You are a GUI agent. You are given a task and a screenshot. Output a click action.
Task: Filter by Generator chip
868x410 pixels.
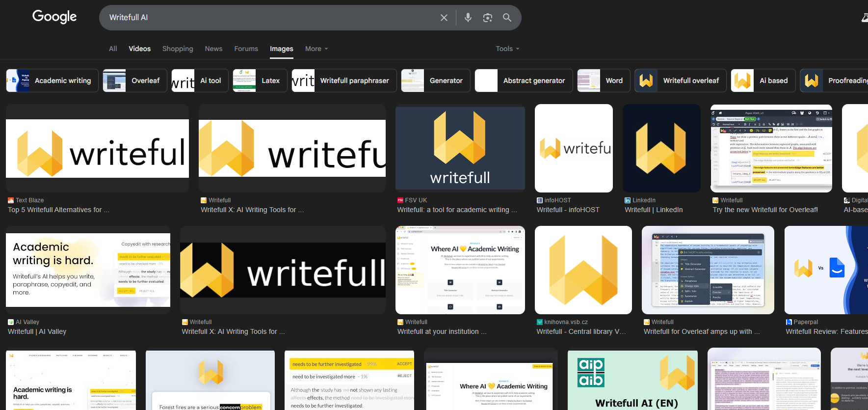click(x=436, y=81)
